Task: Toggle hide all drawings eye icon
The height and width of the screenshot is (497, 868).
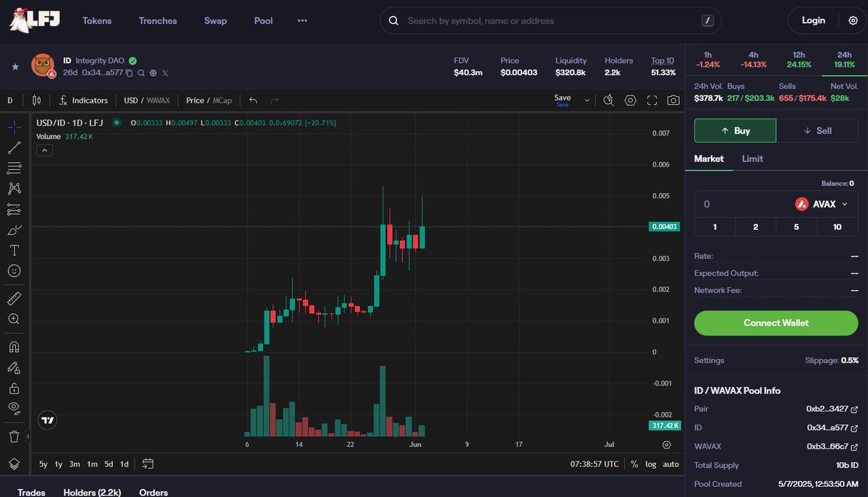Action: pyautogui.click(x=14, y=408)
